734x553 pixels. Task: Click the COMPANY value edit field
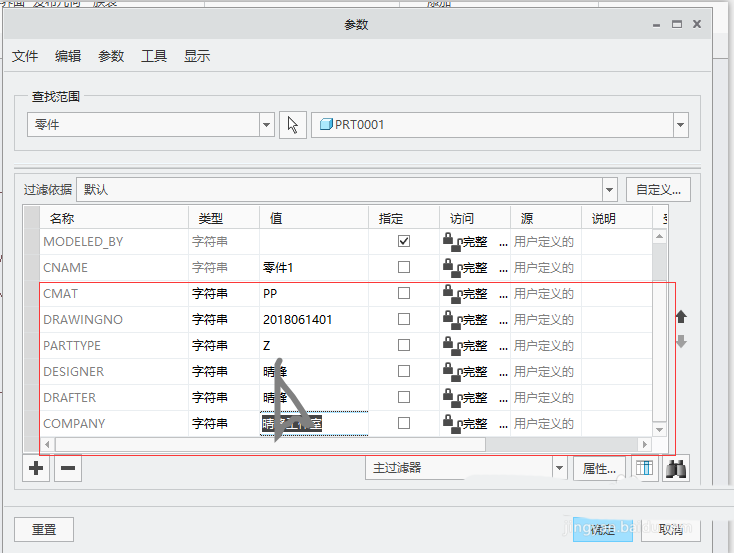[x=314, y=424]
